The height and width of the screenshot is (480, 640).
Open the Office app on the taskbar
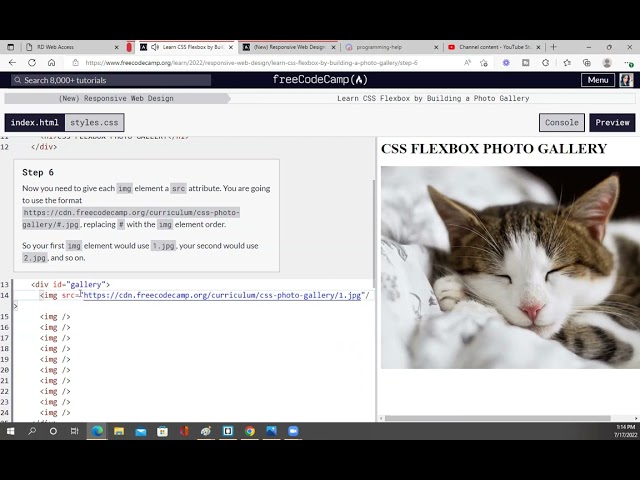coord(184,431)
